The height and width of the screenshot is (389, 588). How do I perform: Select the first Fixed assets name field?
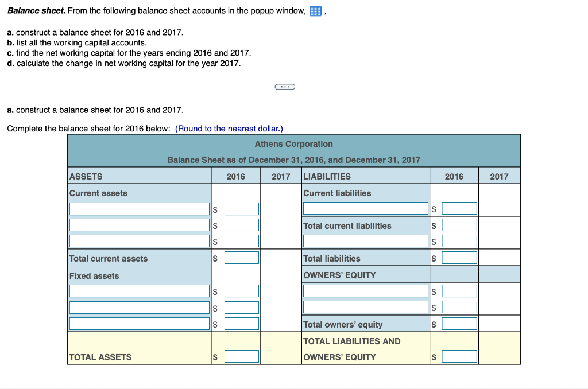[138, 291]
